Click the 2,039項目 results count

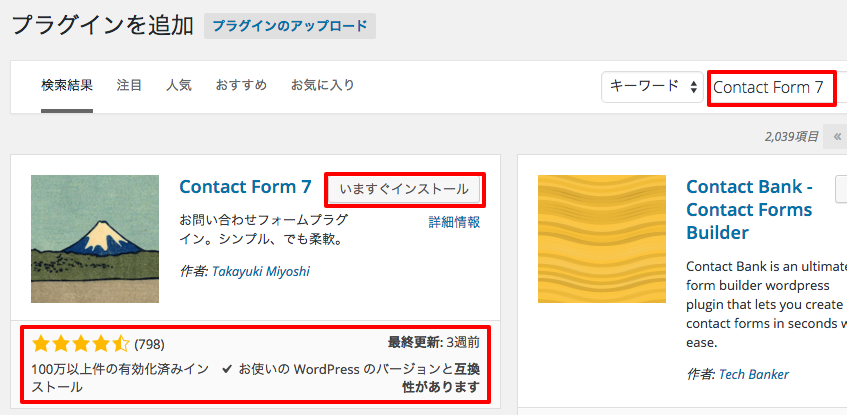pos(791,137)
